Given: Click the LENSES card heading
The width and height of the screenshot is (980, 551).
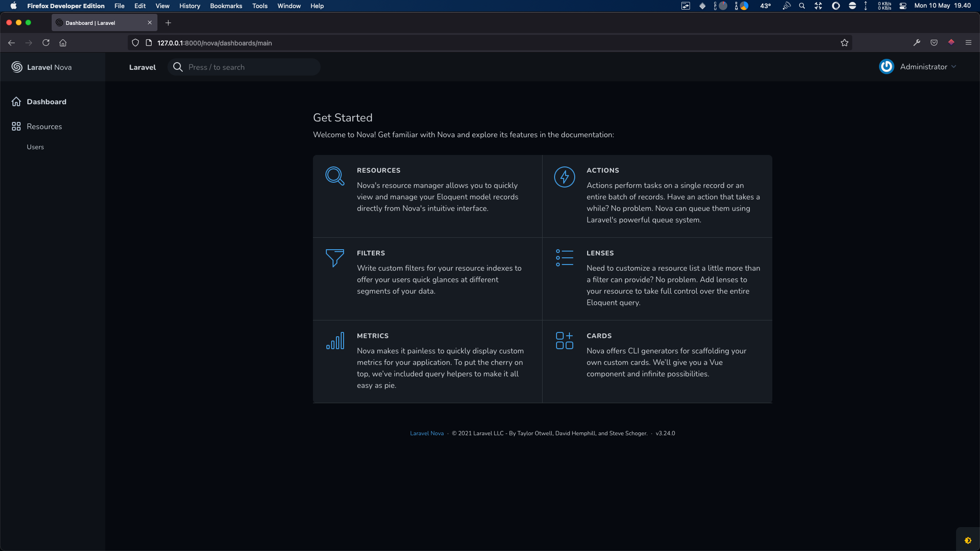Looking at the screenshot, I should click(600, 253).
